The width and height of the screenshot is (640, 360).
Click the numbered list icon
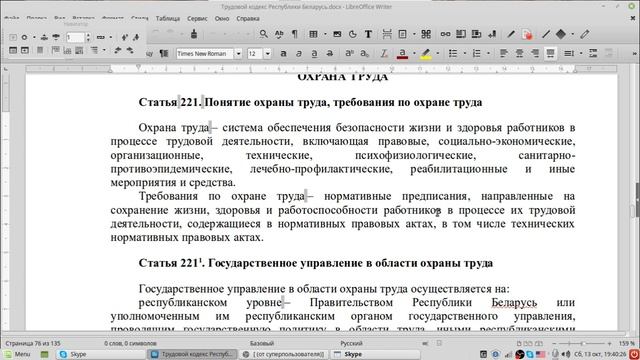pyautogui.click(x=476, y=53)
